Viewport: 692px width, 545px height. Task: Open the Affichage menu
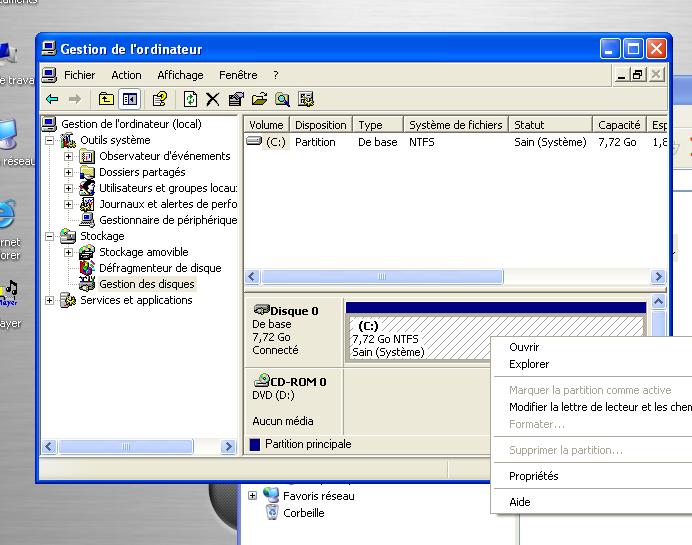click(x=180, y=75)
